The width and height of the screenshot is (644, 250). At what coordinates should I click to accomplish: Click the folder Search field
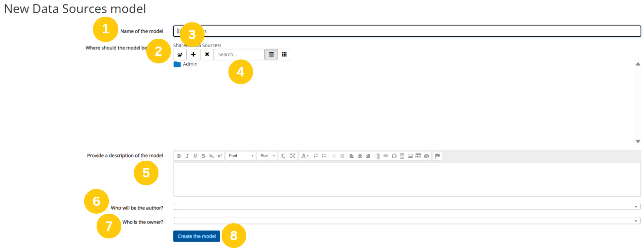[239, 54]
